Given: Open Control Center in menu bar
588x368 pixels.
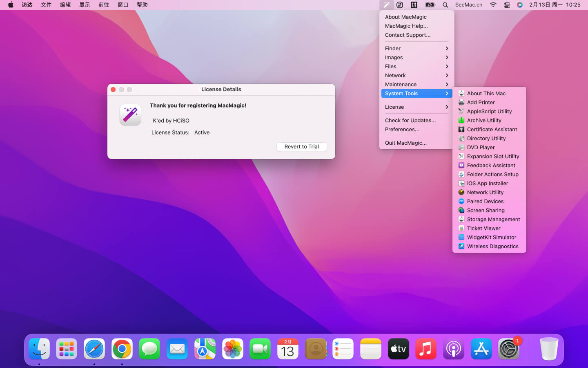Looking at the screenshot, I should pyautogui.click(x=507, y=5).
